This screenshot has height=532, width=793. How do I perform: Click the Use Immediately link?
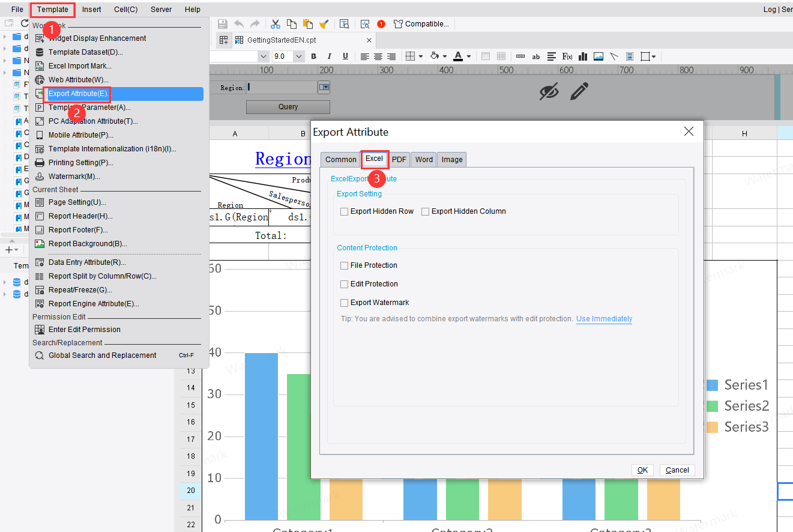coord(604,319)
